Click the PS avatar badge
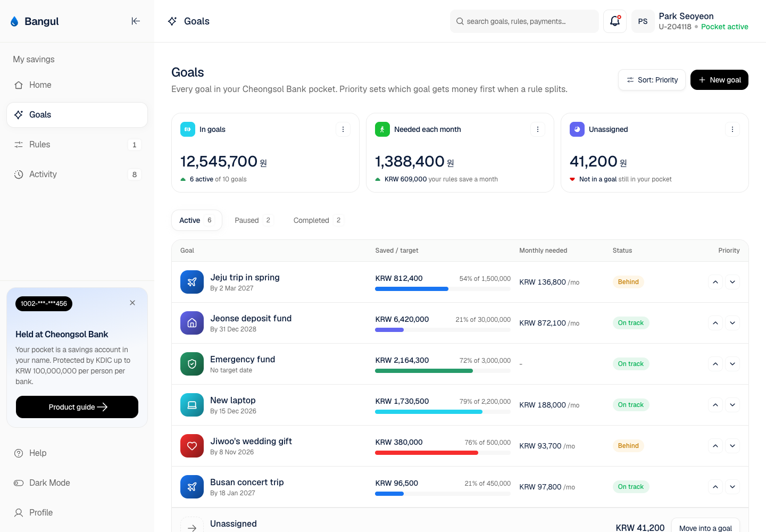The height and width of the screenshot is (532, 766). click(x=643, y=21)
